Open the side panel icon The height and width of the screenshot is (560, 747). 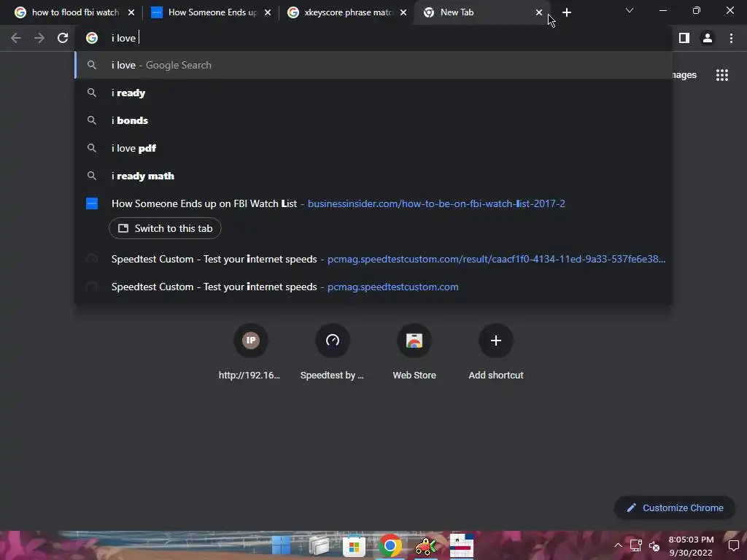(684, 38)
